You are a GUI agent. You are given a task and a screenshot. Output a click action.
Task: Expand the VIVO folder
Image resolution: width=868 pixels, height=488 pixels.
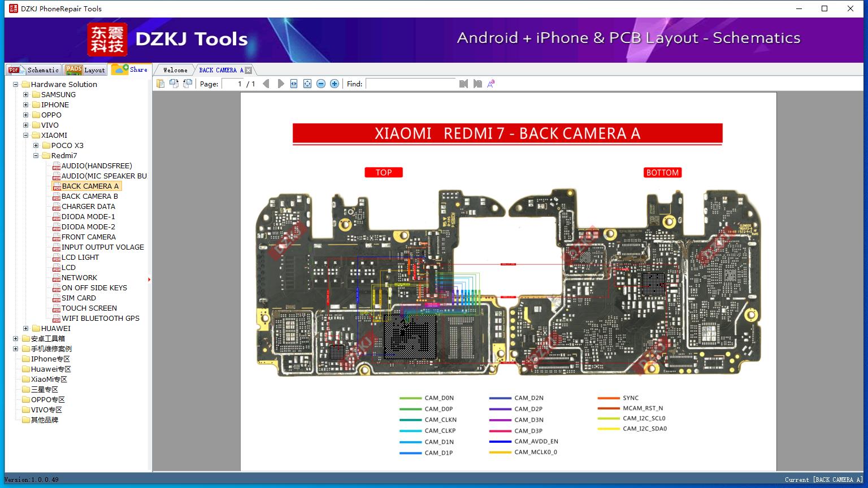click(x=26, y=125)
